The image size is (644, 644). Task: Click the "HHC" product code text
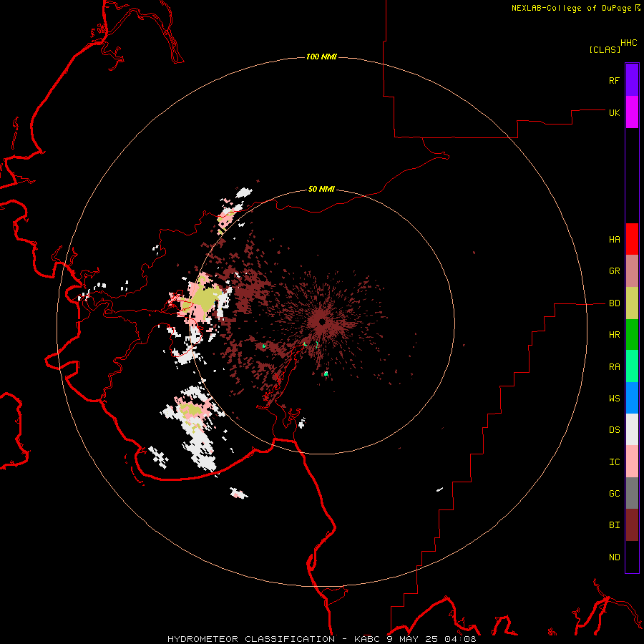[628, 43]
